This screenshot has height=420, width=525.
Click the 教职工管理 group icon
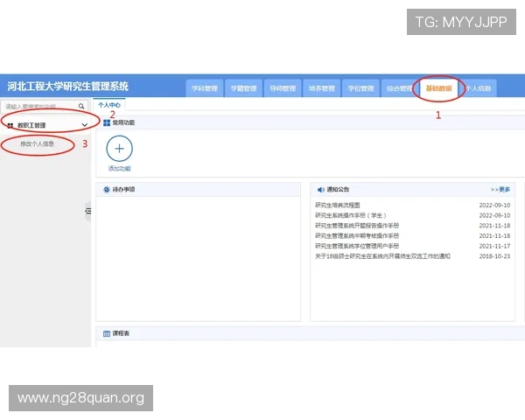[10, 125]
